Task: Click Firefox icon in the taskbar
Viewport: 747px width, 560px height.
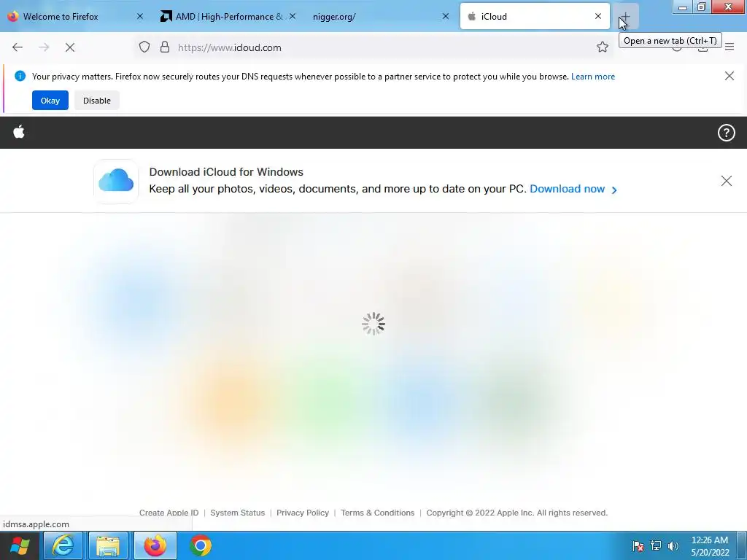Action: coord(155,545)
